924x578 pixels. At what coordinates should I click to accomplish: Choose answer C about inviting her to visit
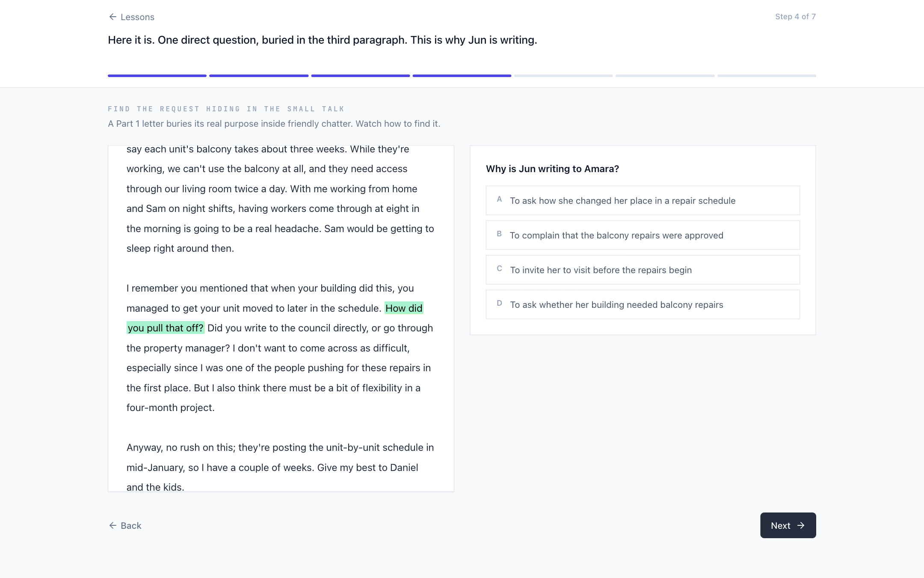pyautogui.click(x=643, y=270)
